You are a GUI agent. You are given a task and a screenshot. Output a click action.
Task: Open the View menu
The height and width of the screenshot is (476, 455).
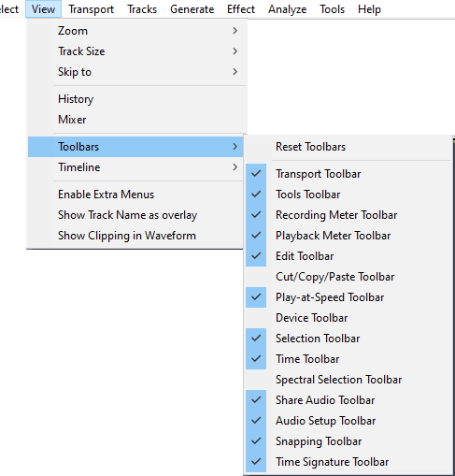(43, 9)
